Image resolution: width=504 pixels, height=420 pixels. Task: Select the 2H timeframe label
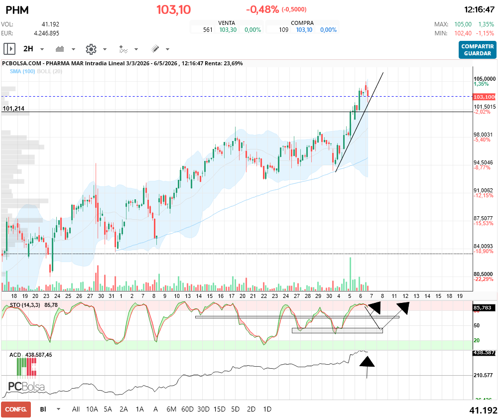28,49
